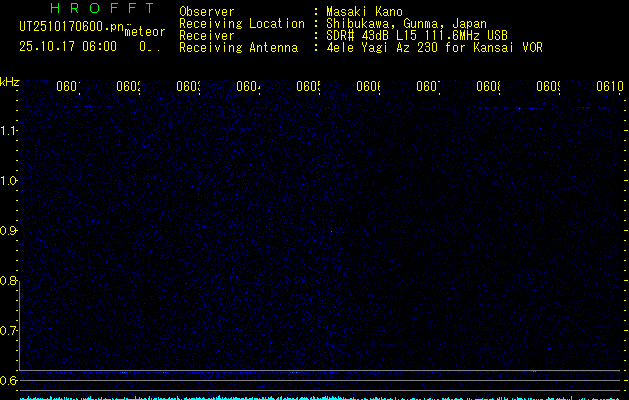The width and height of the screenshot is (629, 400).
Task: Select the filename UT2510170600.pn
Action: (x=72, y=27)
